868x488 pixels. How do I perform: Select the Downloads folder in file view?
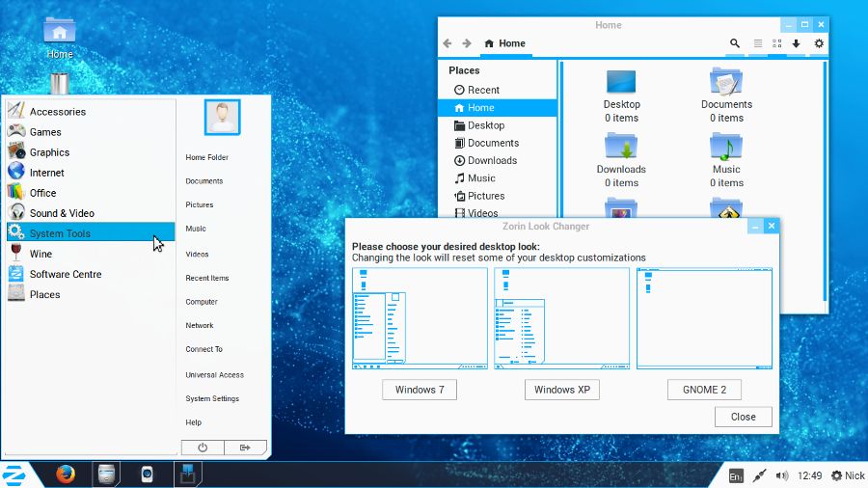coord(621,160)
